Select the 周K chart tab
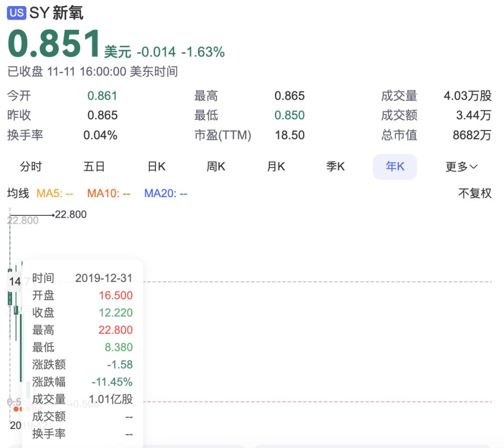504x448 pixels. pyautogui.click(x=216, y=166)
